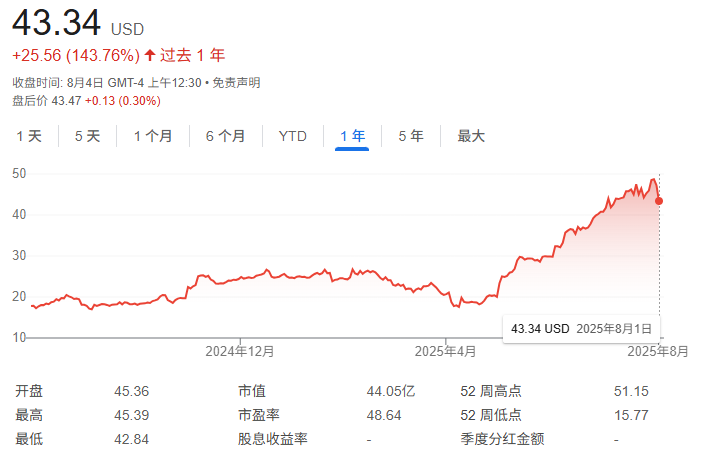
Task: Show the 6 个月 price chart
Action: (x=225, y=136)
